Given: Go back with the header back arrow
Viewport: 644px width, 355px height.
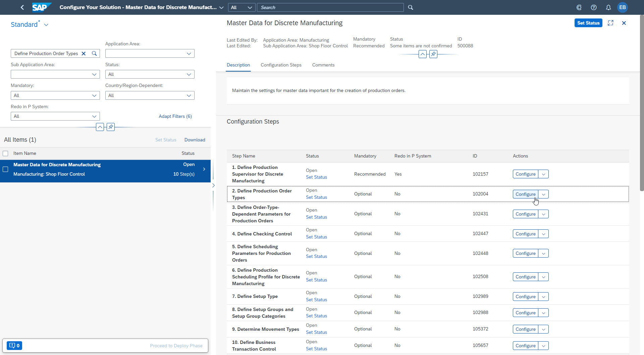Looking at the screenshot, I should point(22,7).
